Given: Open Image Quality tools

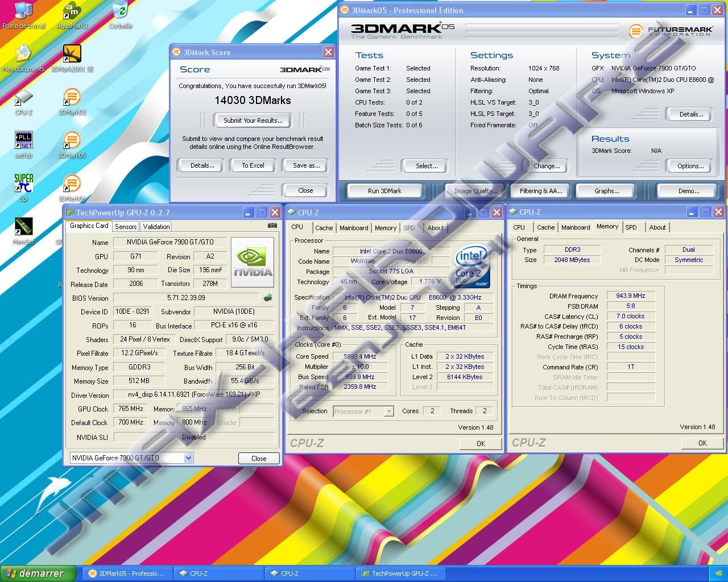Looking at the screenshot, I should click(475, 191).
